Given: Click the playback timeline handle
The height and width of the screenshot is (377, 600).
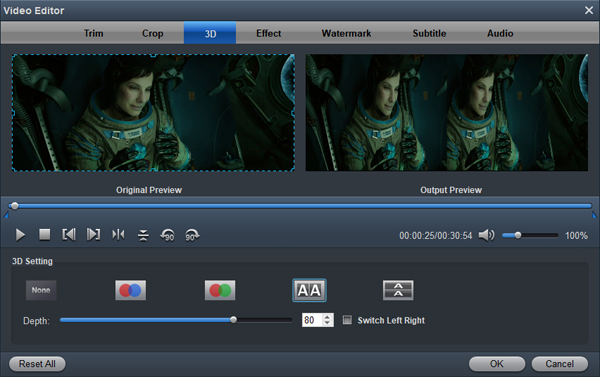Looking at the screenshot, I should [x=15, y=206].
